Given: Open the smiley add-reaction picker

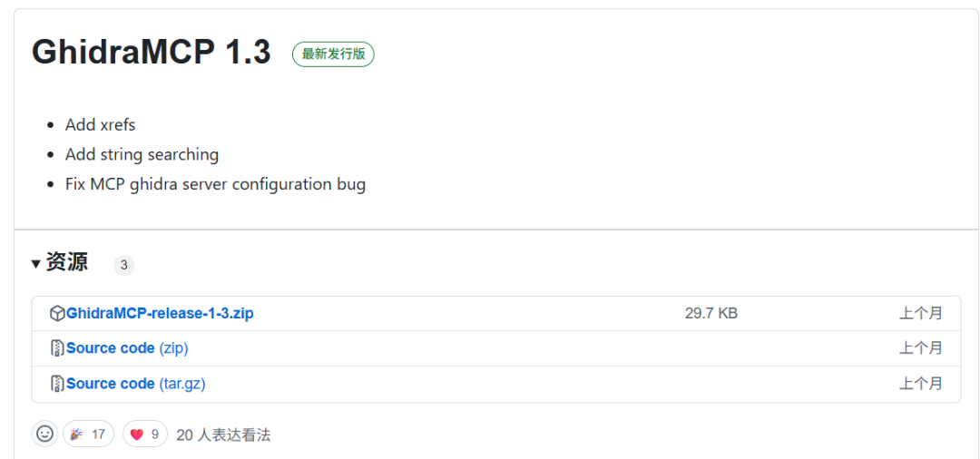Looking at the screenshot, I should 44,434.
